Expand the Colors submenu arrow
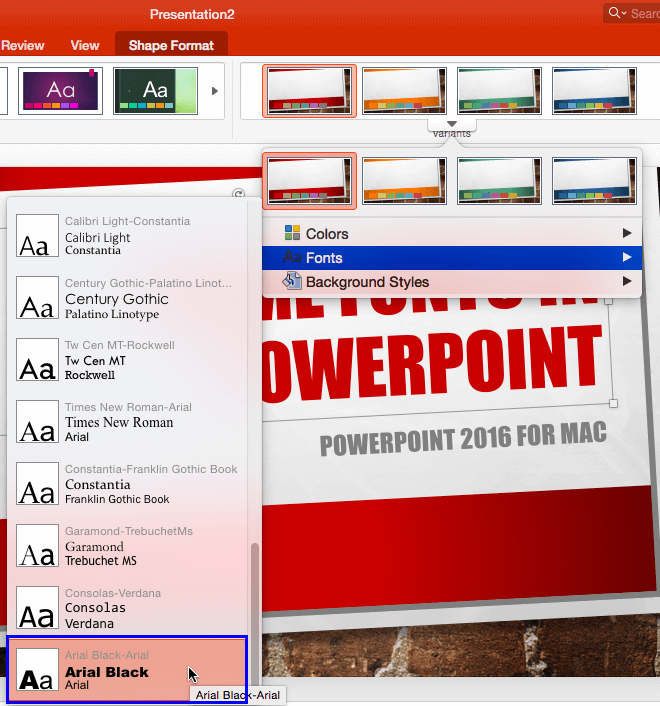Screen dimensions: 660x706 627,233
